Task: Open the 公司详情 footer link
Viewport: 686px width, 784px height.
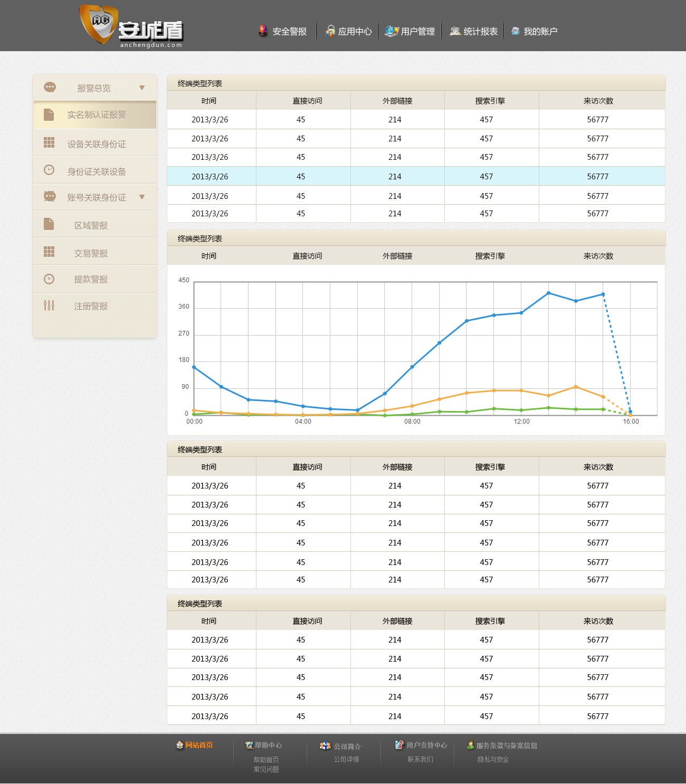Action: click(346, 759)
